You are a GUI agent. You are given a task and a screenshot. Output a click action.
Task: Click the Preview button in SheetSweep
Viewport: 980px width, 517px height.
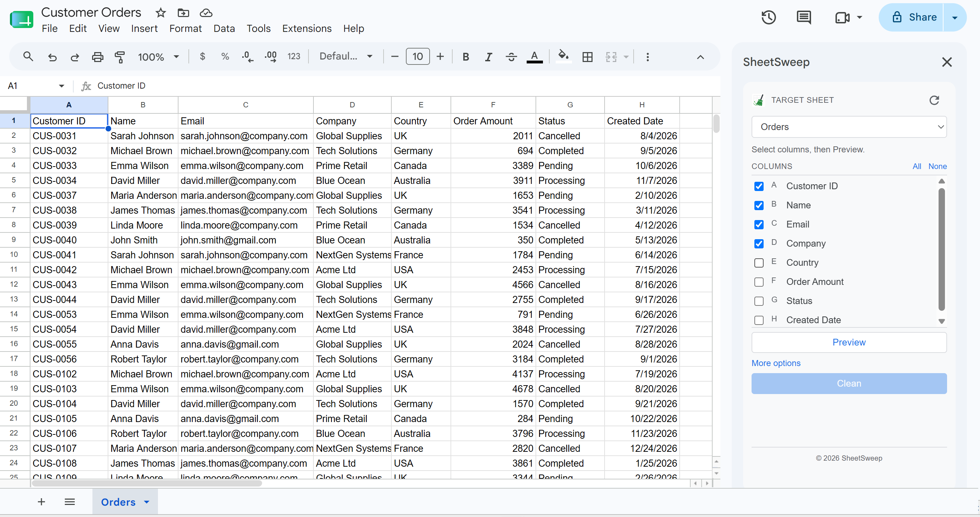(x=849, y=342)
